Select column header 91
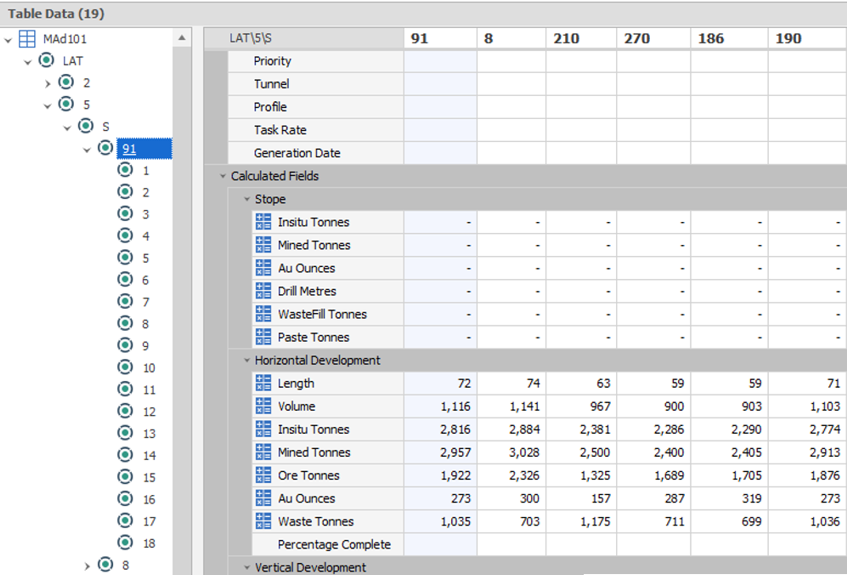 (x=440, y=38)
